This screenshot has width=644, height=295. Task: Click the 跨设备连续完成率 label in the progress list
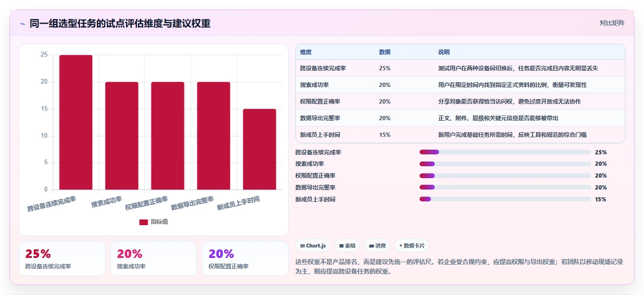(318, 152)
